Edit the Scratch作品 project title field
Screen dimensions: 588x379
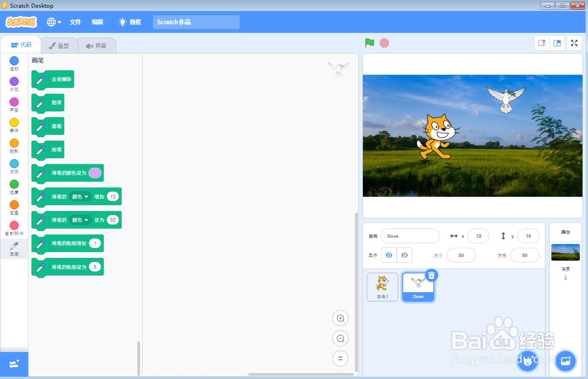(196, 22)
